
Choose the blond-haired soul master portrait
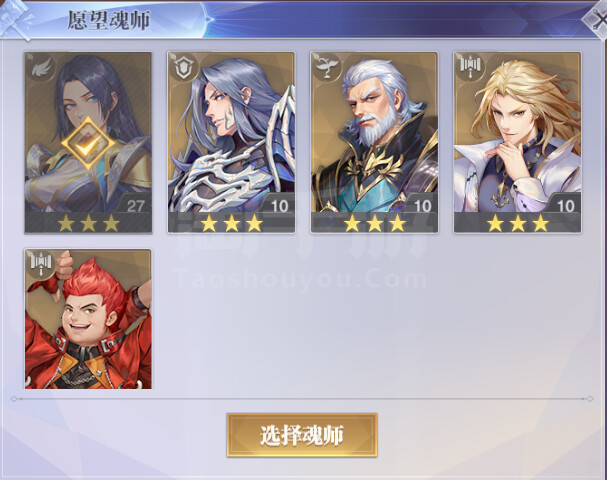pos(517,142)
